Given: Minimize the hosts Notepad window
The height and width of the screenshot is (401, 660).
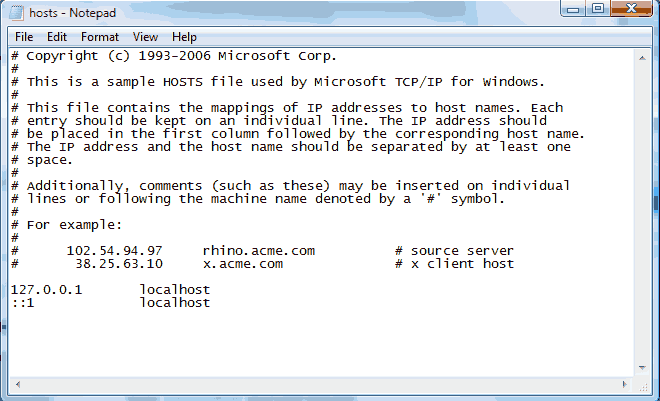Looking at the screenshot, I should click(x=573, y=9).
